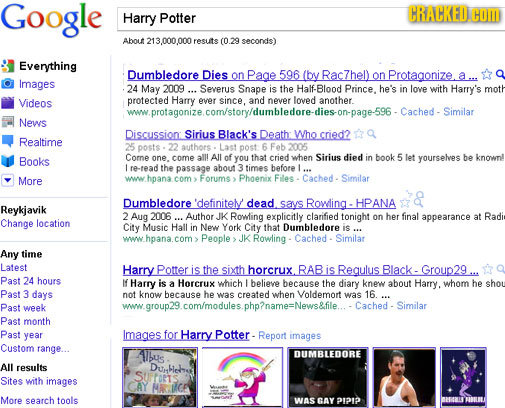Image resolution: width=505 pixels, height=408 pixels.
Task: Open the purple wizard illustration thumbnail
Action: tap(463, 377)
